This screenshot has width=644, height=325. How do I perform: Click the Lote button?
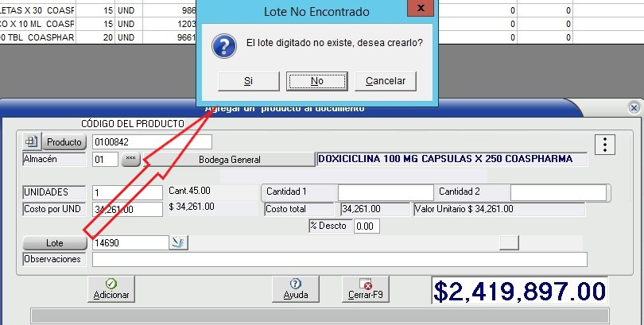(x=55, y=243)
